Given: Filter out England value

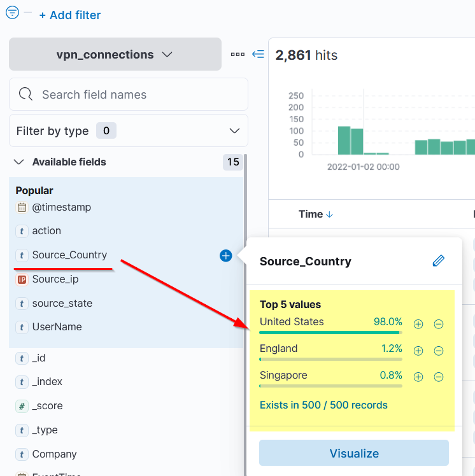Looking at the screenshot, I should tap(439, 351).
